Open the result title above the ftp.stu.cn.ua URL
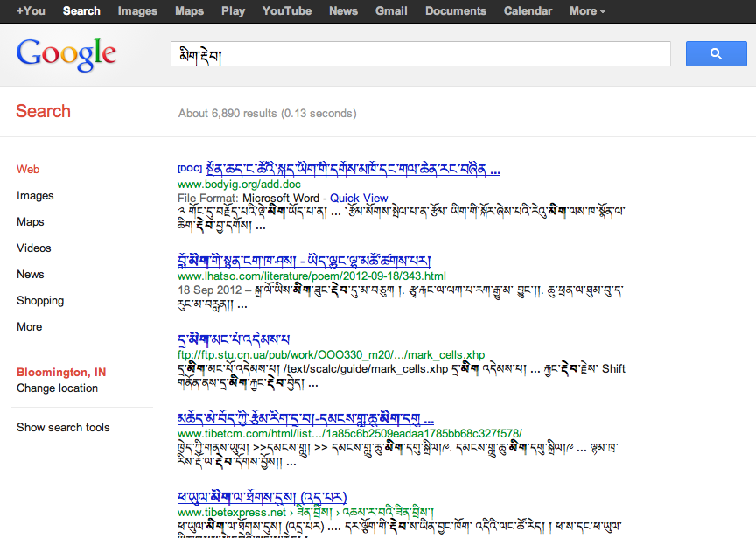Image resolution: width=756 pixels, height=538 pixels. pyautogui.click(x=234, y=339)
